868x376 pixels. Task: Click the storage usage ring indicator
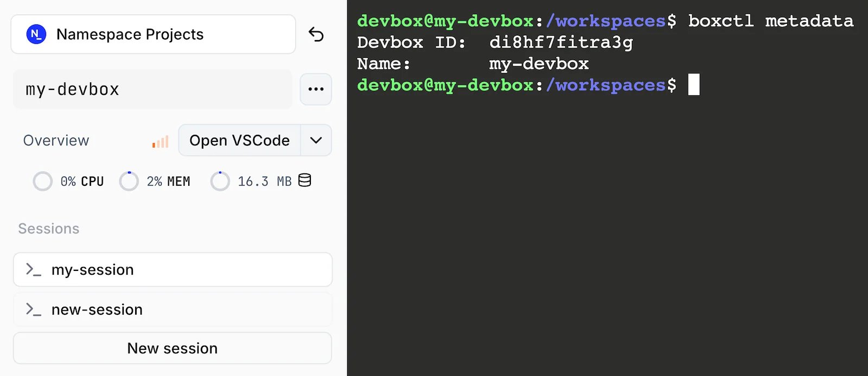click(x=220, y=181)
